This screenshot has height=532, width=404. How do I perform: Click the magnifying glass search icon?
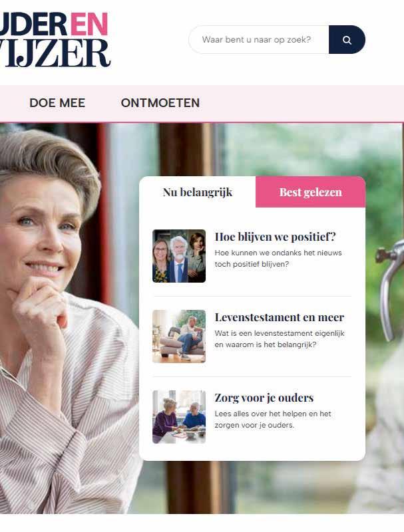click(347, 40)
